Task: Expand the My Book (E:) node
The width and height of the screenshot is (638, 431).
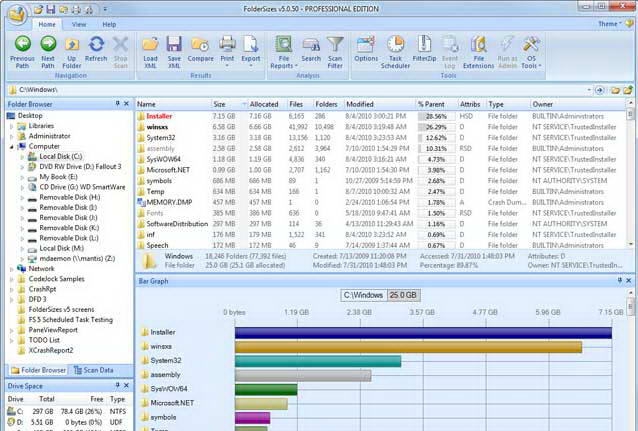Action: click(22, 177)
